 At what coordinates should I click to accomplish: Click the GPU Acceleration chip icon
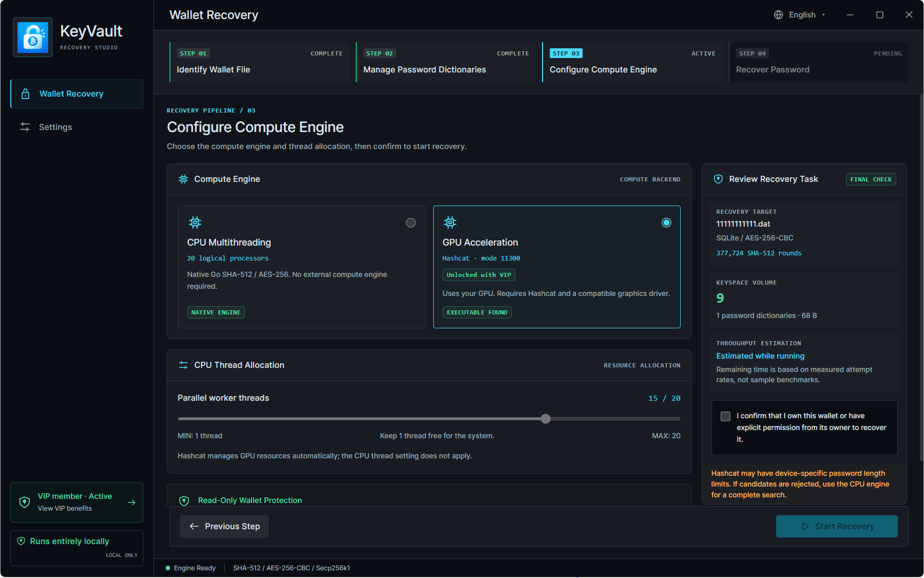pos(450,222)
